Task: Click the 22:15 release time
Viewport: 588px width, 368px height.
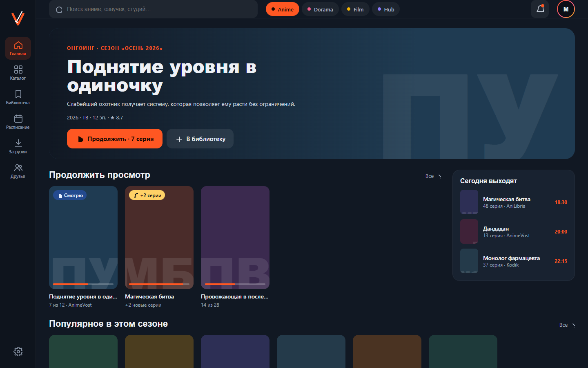Action: tap(561, 261)
